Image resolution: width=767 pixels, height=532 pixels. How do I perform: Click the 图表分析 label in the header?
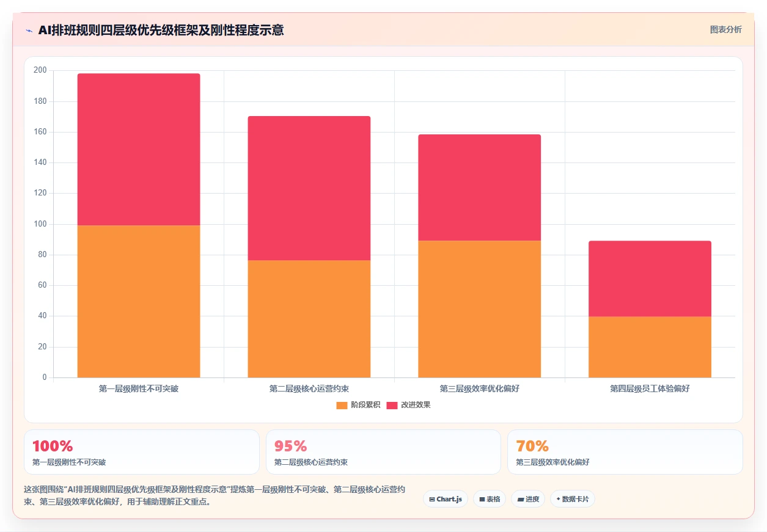click(726, 29)
